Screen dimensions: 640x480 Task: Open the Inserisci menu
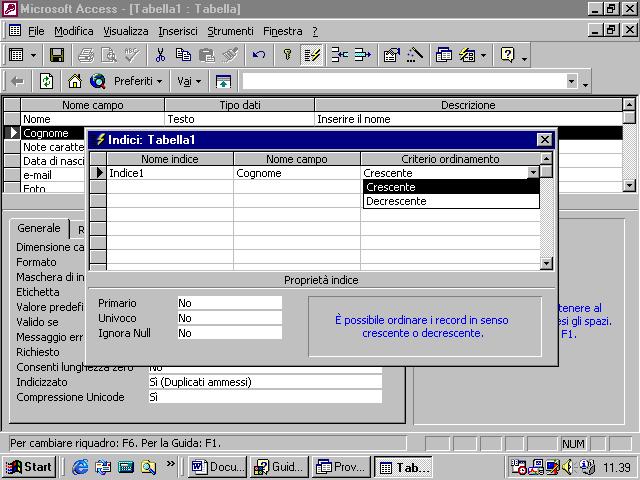(x=178, y=31)
